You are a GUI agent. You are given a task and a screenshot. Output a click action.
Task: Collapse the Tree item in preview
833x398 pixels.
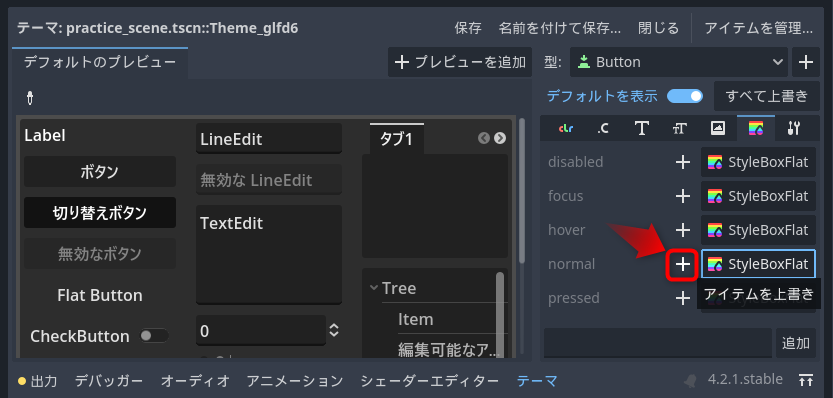pyautogui.click(x=374, y=288)
